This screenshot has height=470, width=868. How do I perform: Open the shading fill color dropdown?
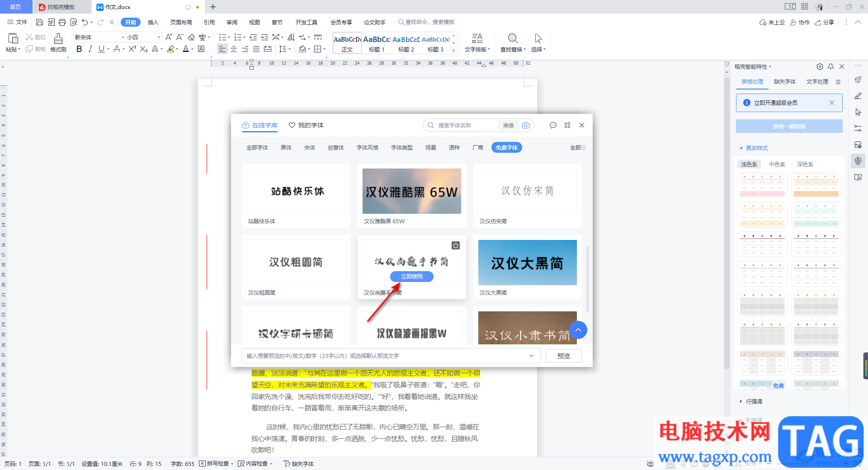pyautogui.click(x=309, y=49)
